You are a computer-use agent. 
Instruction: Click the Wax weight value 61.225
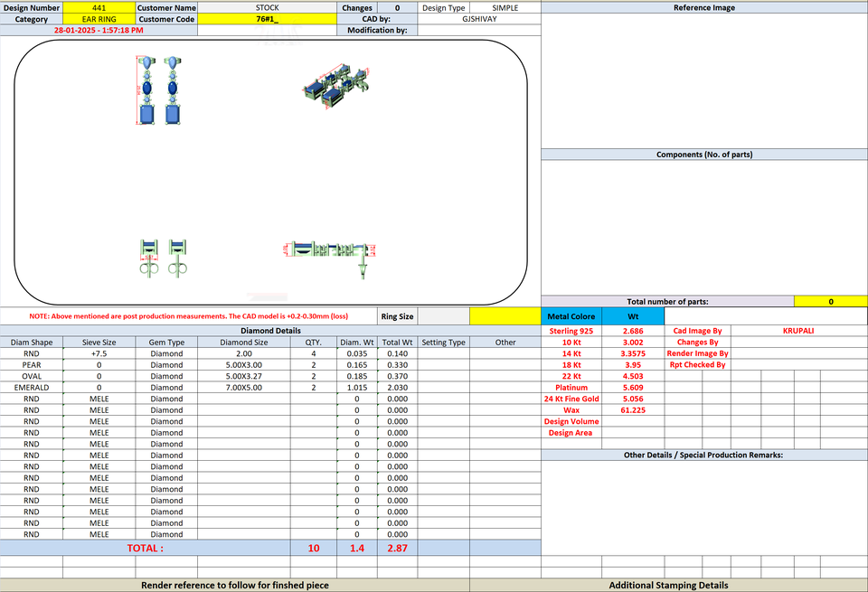tap(633, 410)
